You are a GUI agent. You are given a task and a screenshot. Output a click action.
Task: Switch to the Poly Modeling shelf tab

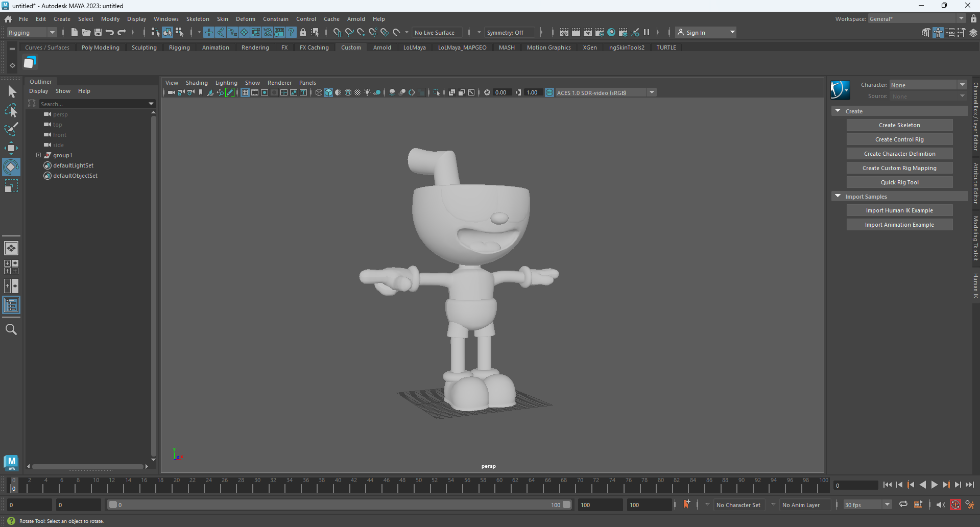pyautogui.click(x=101, y=47)
